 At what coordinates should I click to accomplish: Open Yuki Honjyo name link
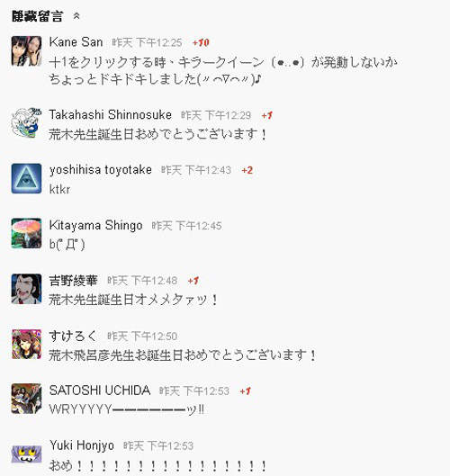tap(82, 445)
